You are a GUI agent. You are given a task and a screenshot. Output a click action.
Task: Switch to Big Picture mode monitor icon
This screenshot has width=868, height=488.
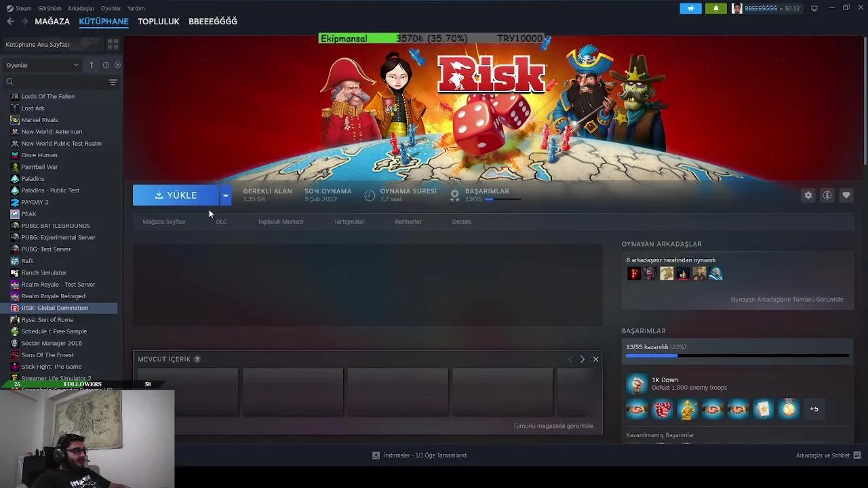(814, 8)
